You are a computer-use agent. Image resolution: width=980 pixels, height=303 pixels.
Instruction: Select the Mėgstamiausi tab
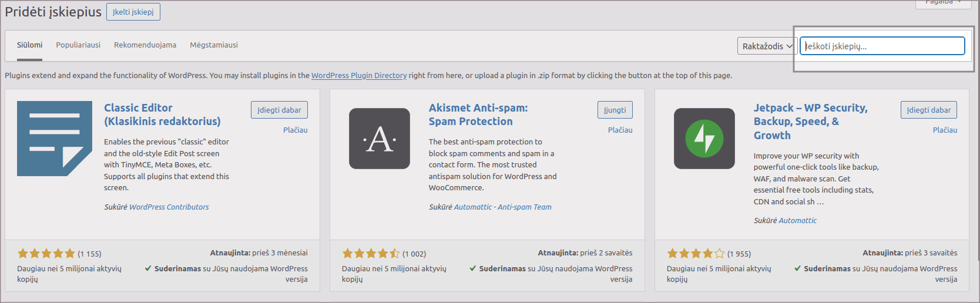(214, 45)
